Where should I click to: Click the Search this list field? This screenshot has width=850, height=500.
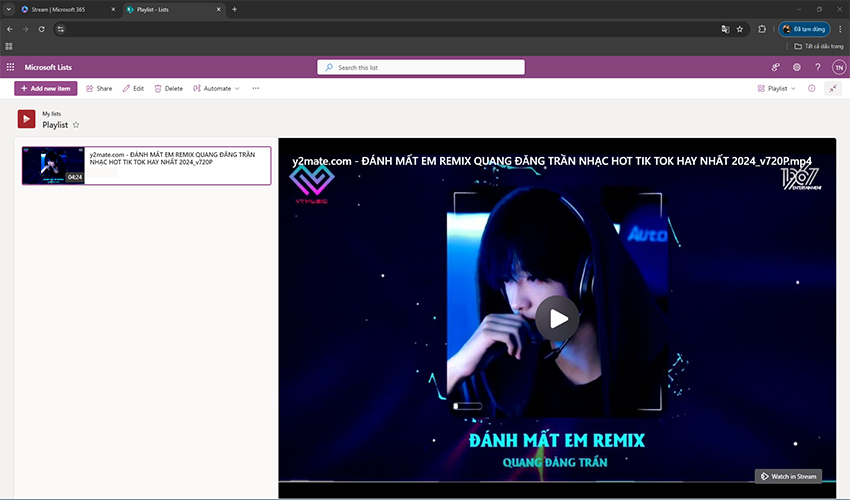421,67
